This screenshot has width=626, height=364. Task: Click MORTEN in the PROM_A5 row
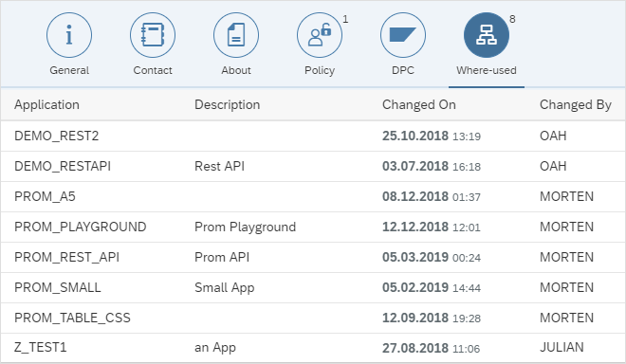[x=567, y=196]
